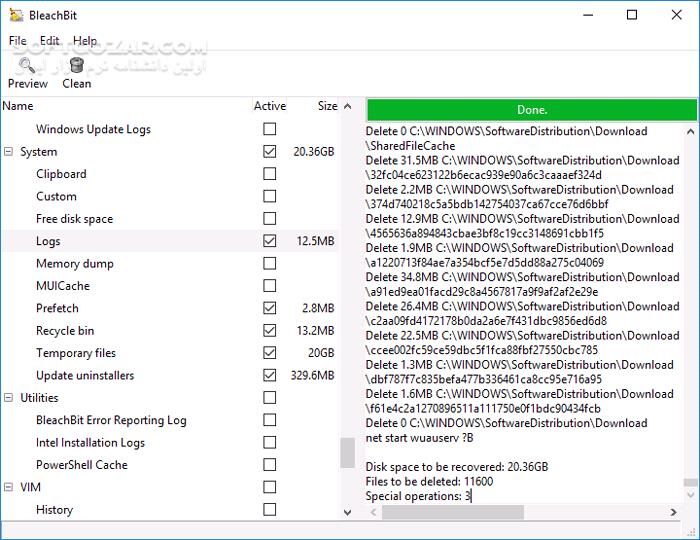Viewport: 700px width, 540px height.
Task: Enable the MUICache checkbox
Action: (270, 285)
